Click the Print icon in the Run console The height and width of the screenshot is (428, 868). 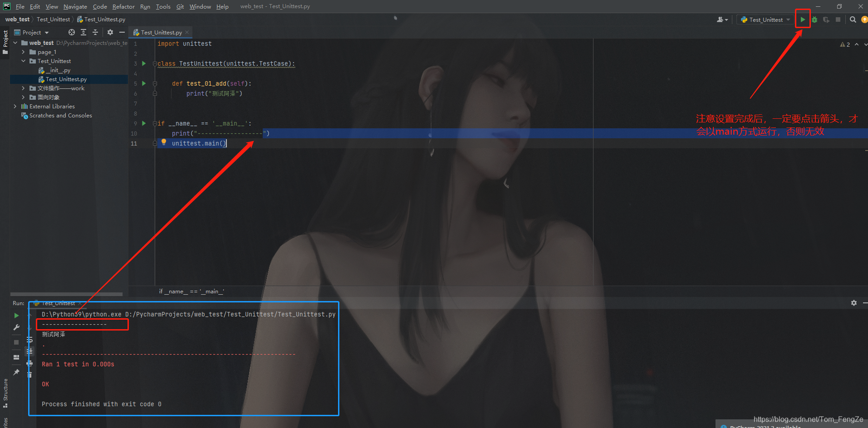point(29,363)
